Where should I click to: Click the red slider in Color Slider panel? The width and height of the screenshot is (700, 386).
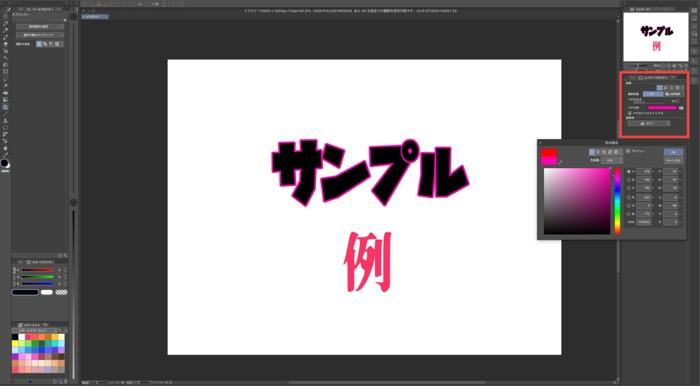[x=38, y=270]
